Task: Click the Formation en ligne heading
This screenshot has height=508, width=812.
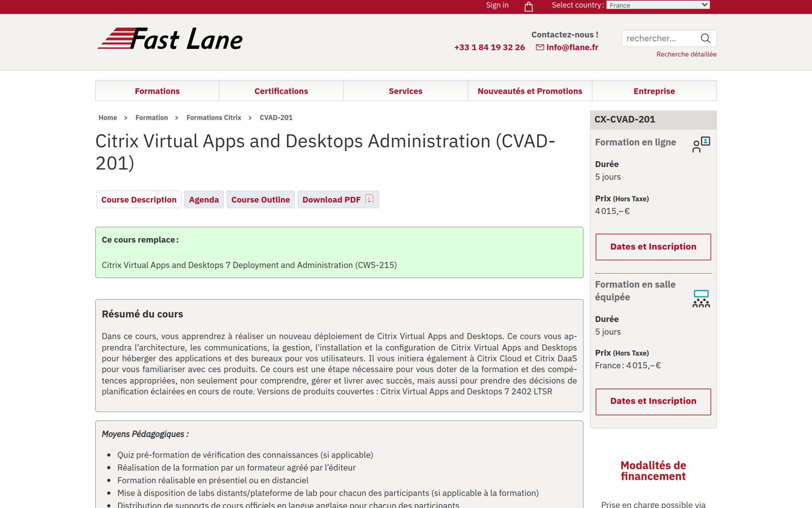Action: click(x=635, y=142)
